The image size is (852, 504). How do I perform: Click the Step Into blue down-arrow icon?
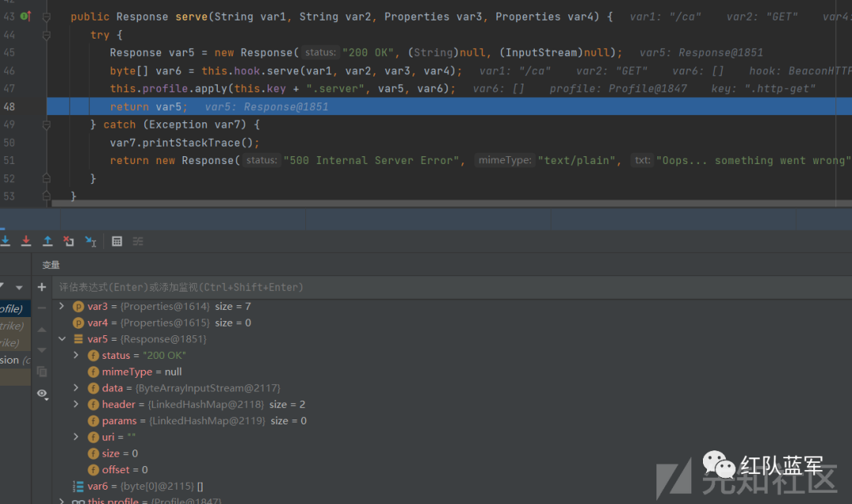5,241
